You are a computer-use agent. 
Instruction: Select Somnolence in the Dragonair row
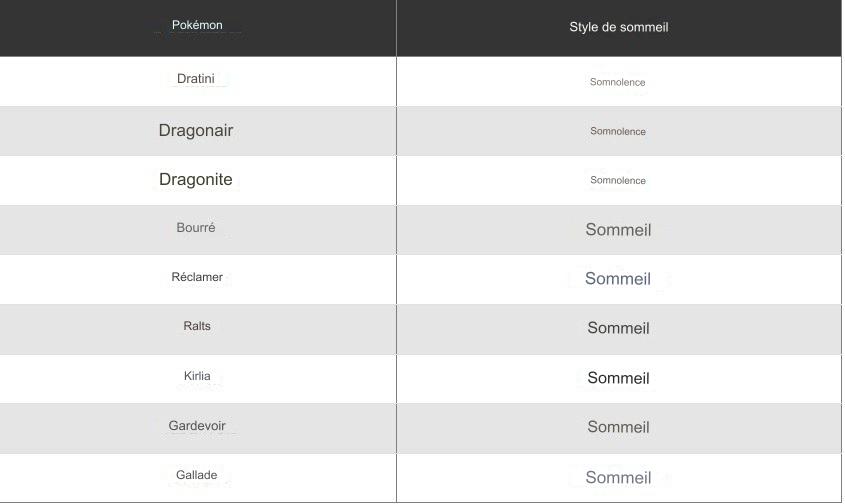[618, 131]
